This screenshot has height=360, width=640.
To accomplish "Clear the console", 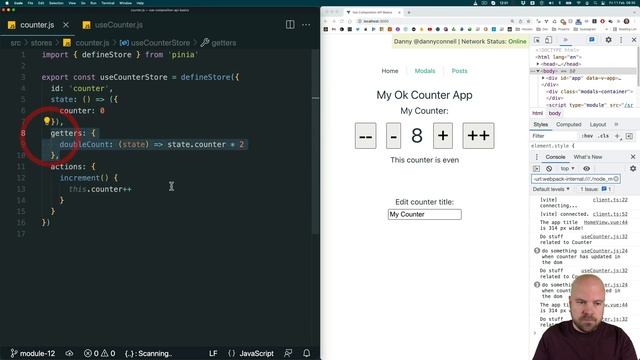I will coord(549,169).
